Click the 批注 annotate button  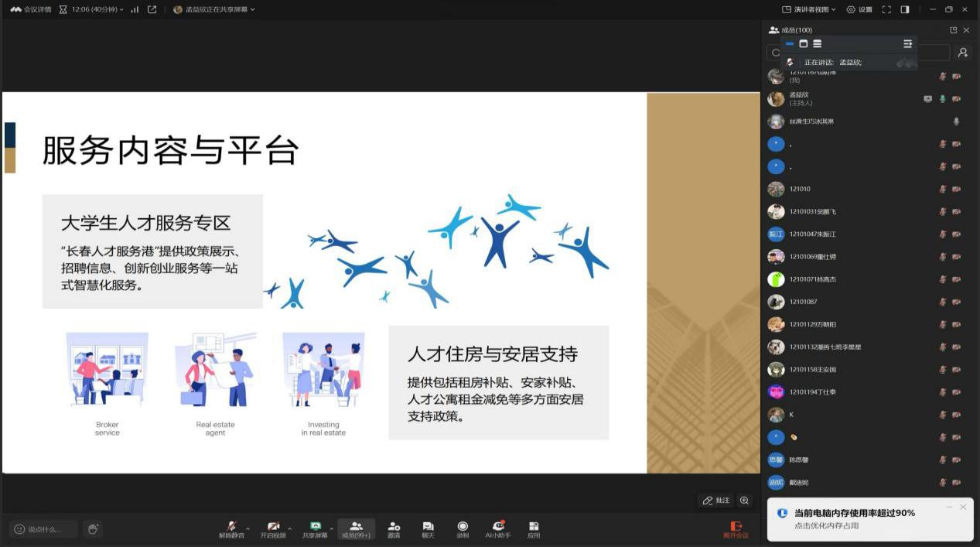[x=715, y=501]
